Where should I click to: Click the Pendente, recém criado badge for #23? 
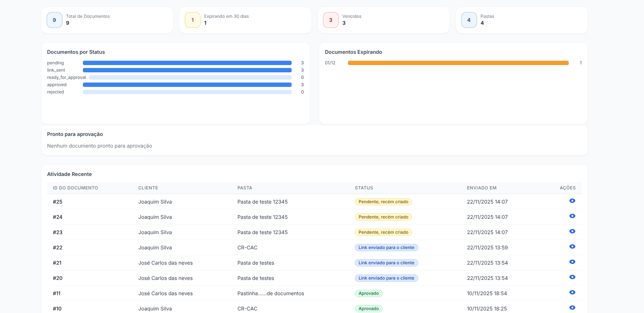point(383,232)
